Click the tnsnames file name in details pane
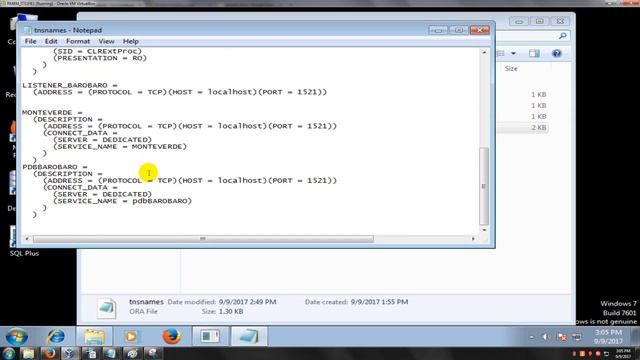640x360 pixels. pyautogui.click(x=146, y=302)
